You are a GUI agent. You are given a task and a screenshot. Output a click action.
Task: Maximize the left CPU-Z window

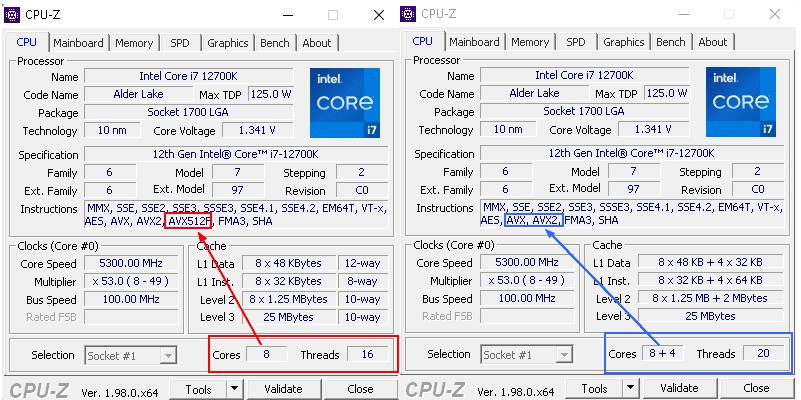point(332,15)
